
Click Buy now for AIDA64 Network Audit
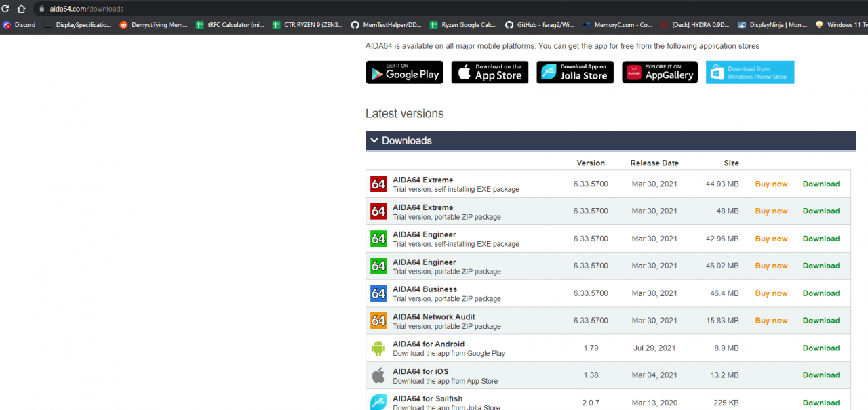pyautogui.click(x=771, y=320)
